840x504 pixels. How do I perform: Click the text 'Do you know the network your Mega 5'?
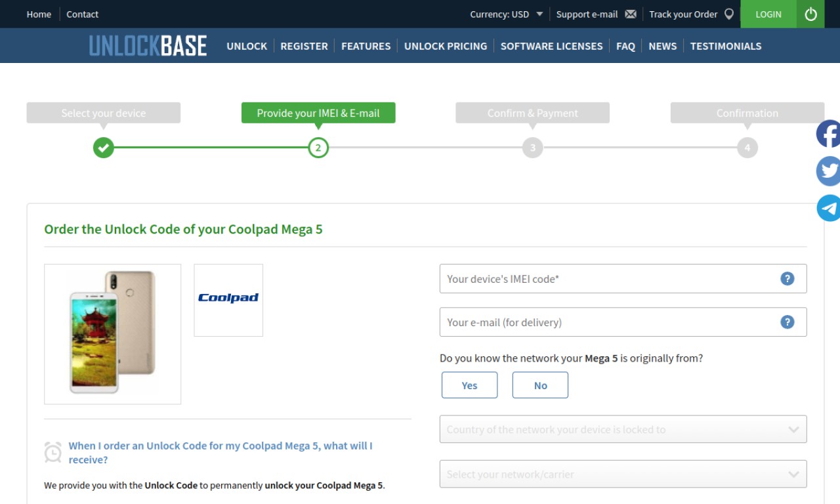pos(529,358)
